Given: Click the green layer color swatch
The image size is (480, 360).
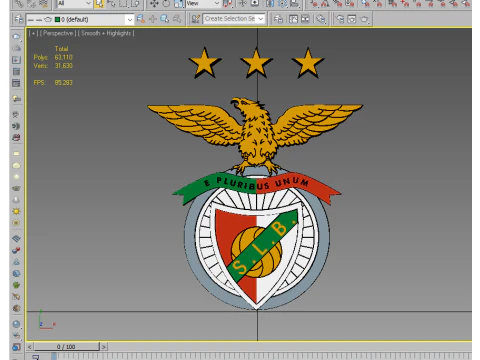Looking at the screenshot, I should click(x=57, y=20).
